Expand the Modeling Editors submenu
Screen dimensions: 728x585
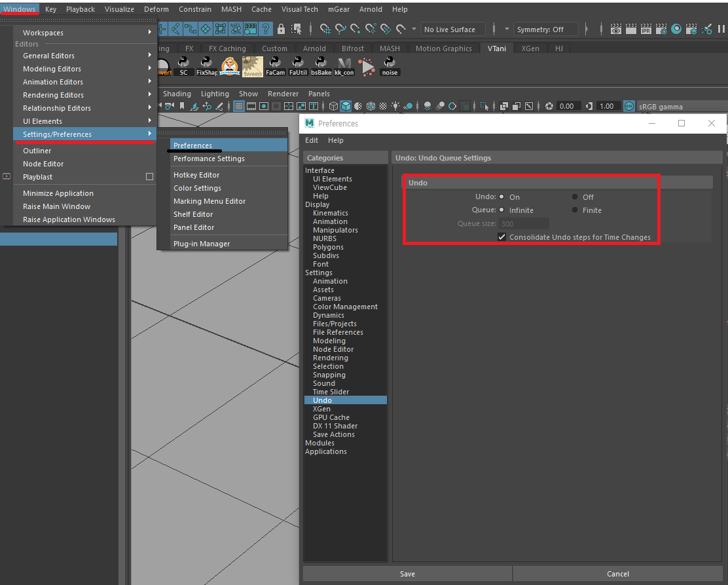point(85,68)
